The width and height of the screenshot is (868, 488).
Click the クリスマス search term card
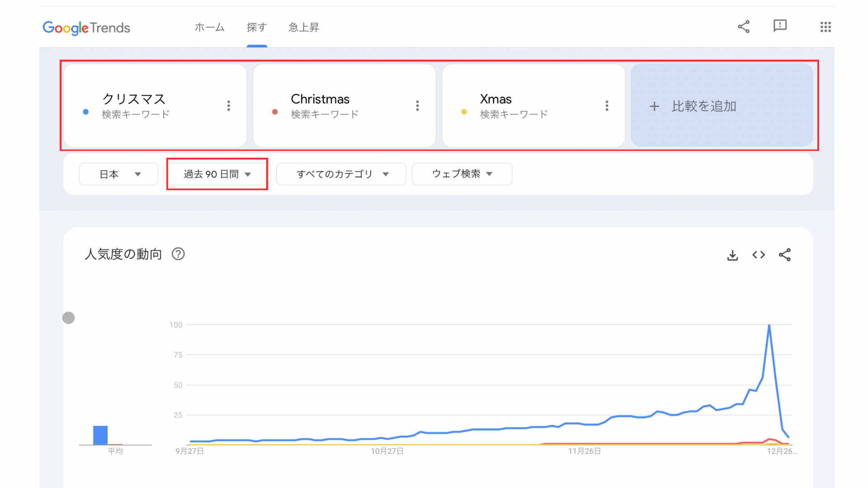point(145,106)
